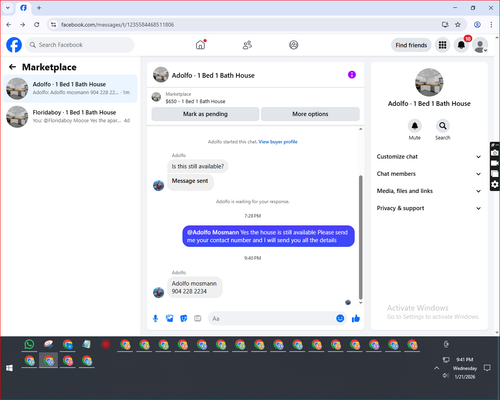Show hidden tray icons chevron
500x400 pixels.
tap(436, 368)
